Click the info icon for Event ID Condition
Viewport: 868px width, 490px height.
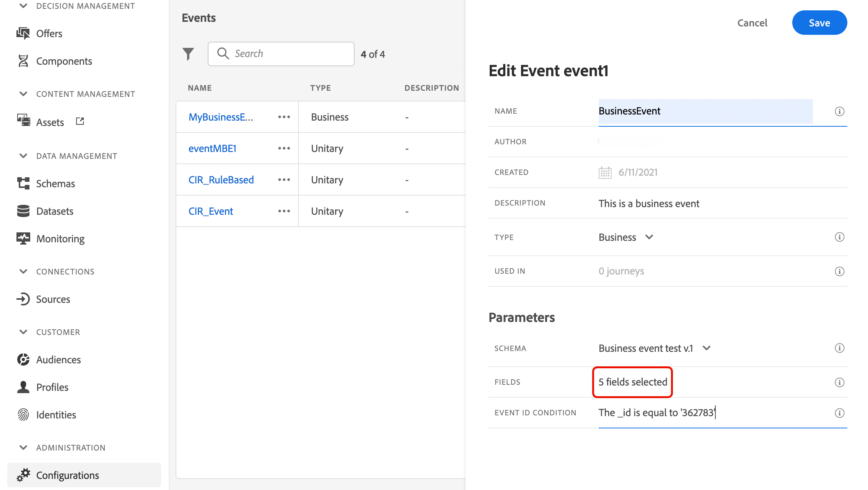pos(839,413)
